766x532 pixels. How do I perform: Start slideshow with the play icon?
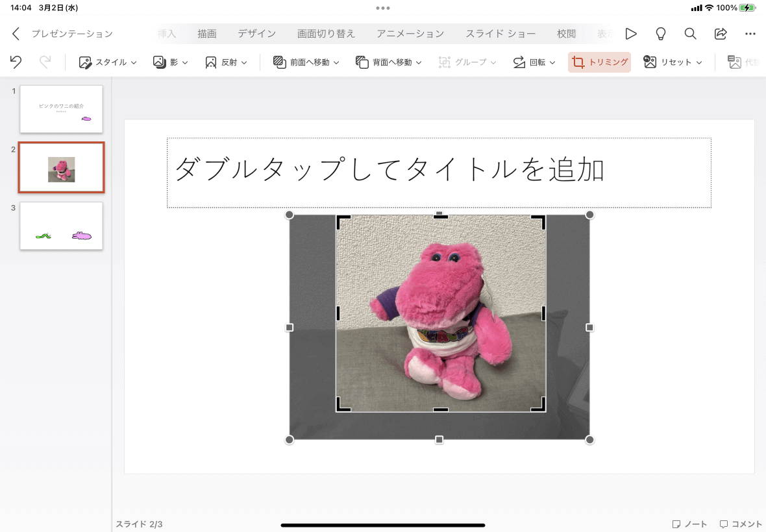pyautogui.click(x=631, y=34)
